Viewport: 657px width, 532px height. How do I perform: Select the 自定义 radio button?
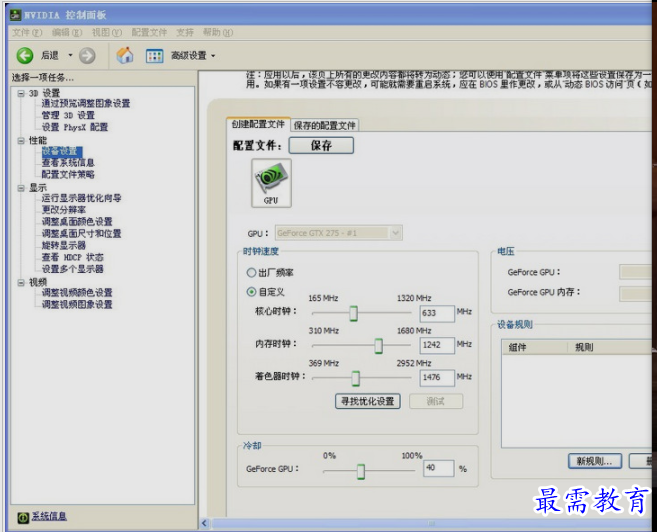click(x=251, y=292)
